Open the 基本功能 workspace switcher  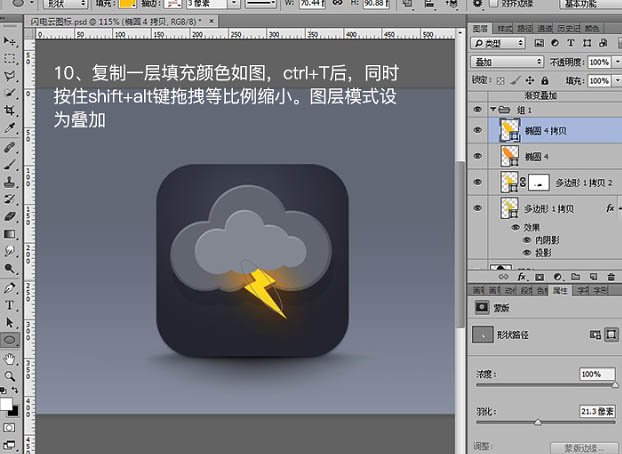(x=585, y=3)
